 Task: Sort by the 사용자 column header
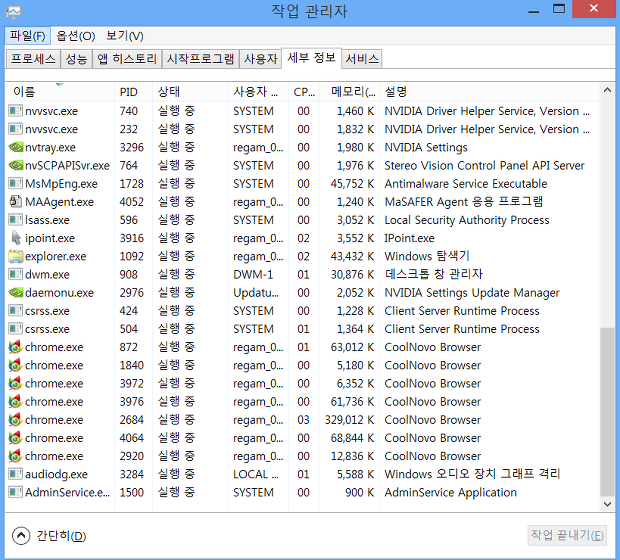coord(258,92)
